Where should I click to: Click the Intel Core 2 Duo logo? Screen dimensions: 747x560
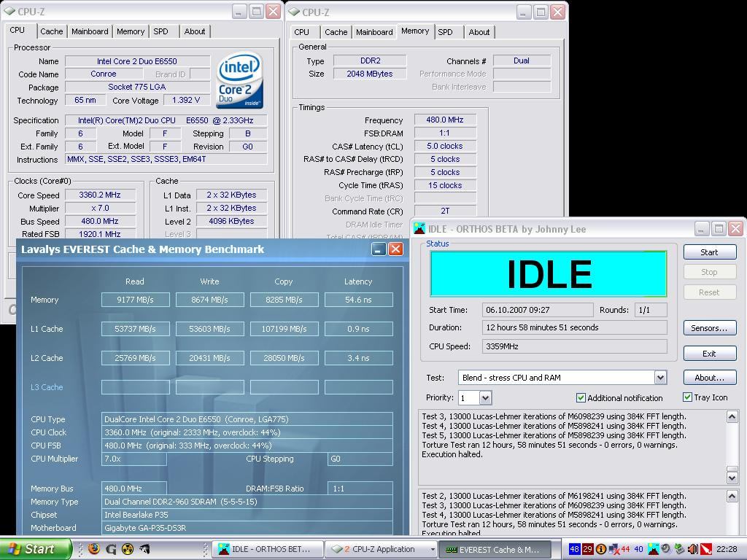[x=241, y=80]
